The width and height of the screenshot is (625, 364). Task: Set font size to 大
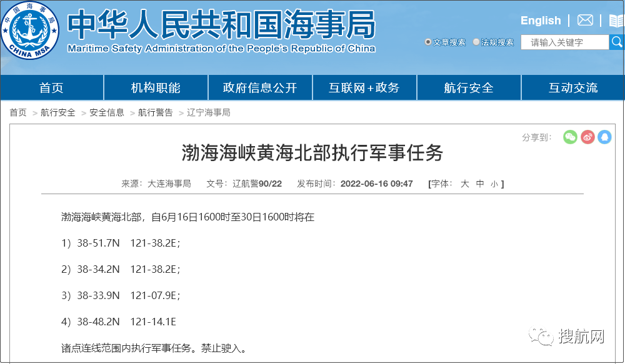tap(464, 184)
